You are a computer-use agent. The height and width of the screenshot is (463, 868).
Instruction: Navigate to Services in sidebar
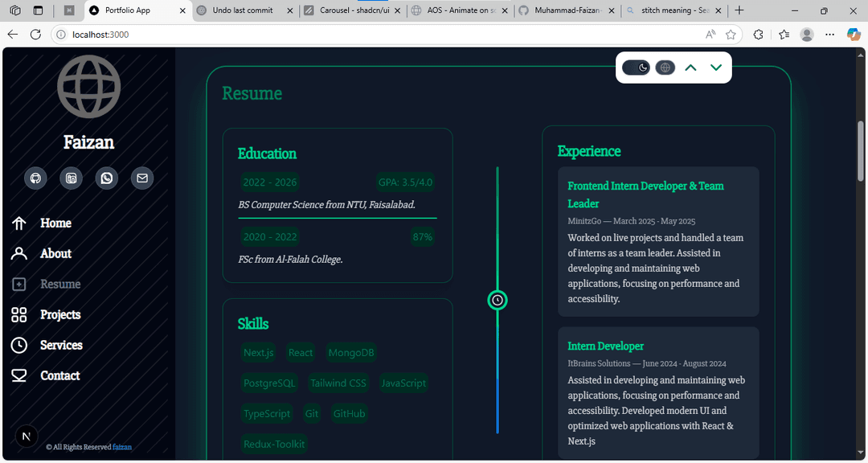(61, 345)
